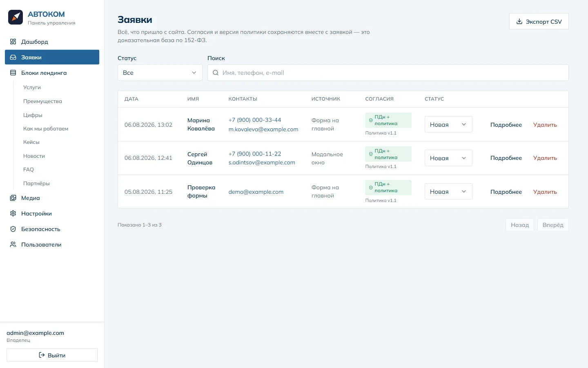Open Кейсы landing block
Screen dimensions: 588x368
58,142
